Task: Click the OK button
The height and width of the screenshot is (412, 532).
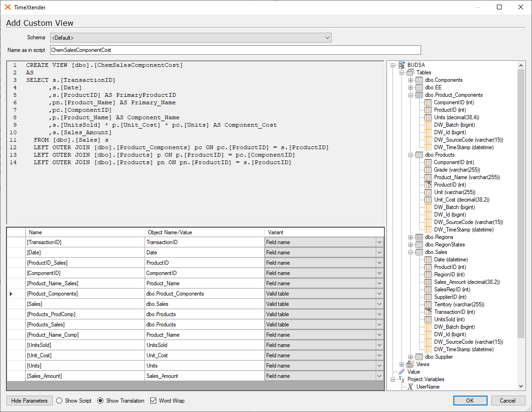Action: click(x=470, y=400)
